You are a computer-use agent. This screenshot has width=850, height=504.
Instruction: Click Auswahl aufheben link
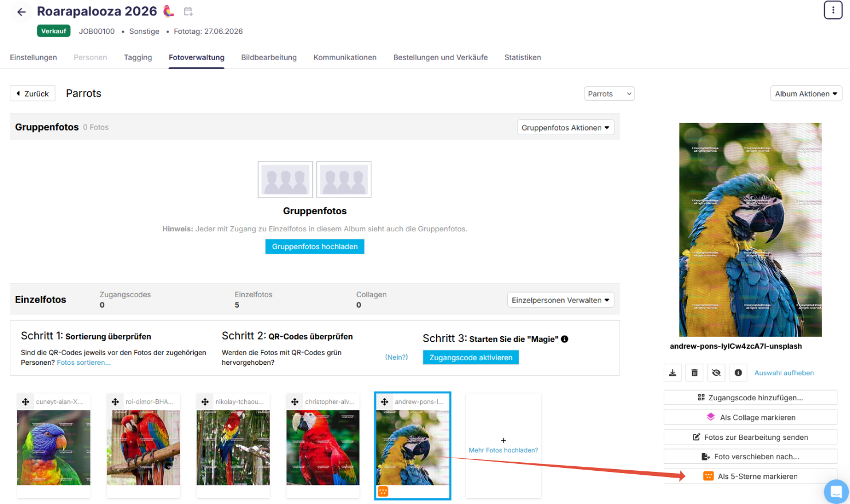784,373
